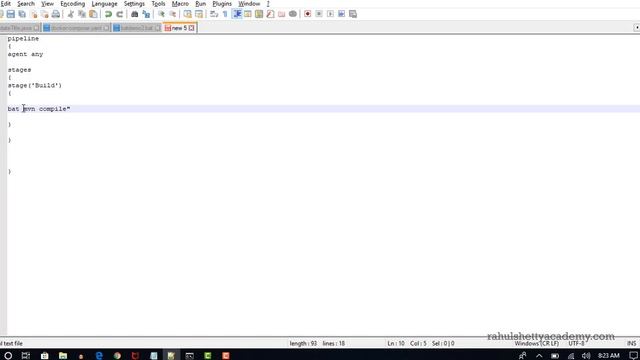Open the tab list dropdown arrow
Image resolution: width=640 pixels, height=360 pixels.
637,28
